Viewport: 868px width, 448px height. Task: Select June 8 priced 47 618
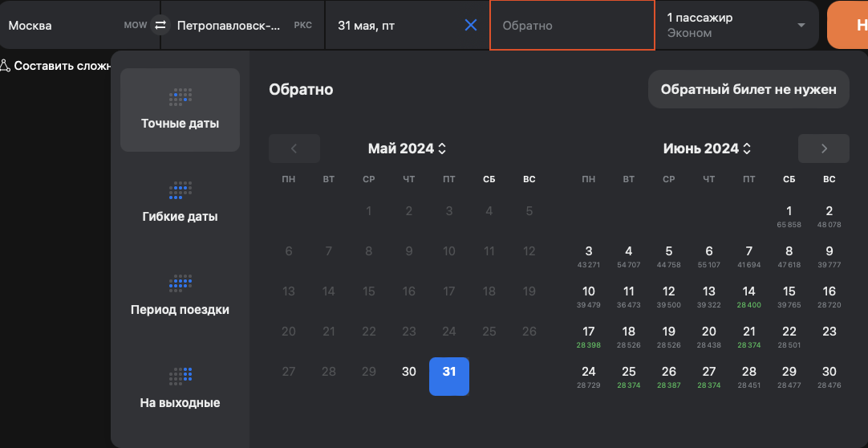click(789, 256)
